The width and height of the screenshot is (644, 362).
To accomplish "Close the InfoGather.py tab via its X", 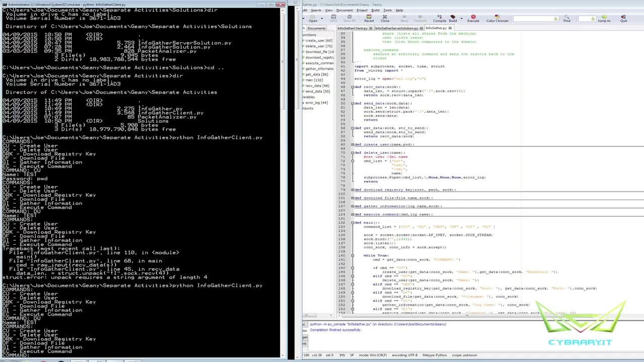I will click(x=450, y=28).
